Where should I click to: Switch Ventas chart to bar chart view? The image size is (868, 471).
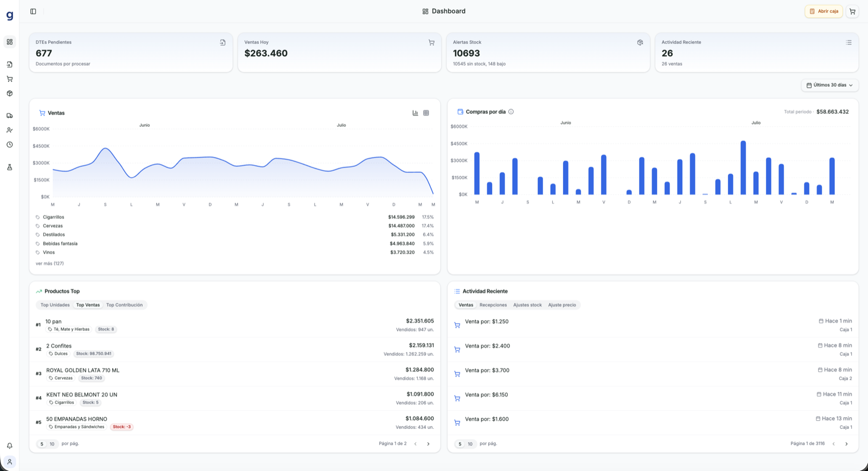pyautogui.click(x=415, y=113)
